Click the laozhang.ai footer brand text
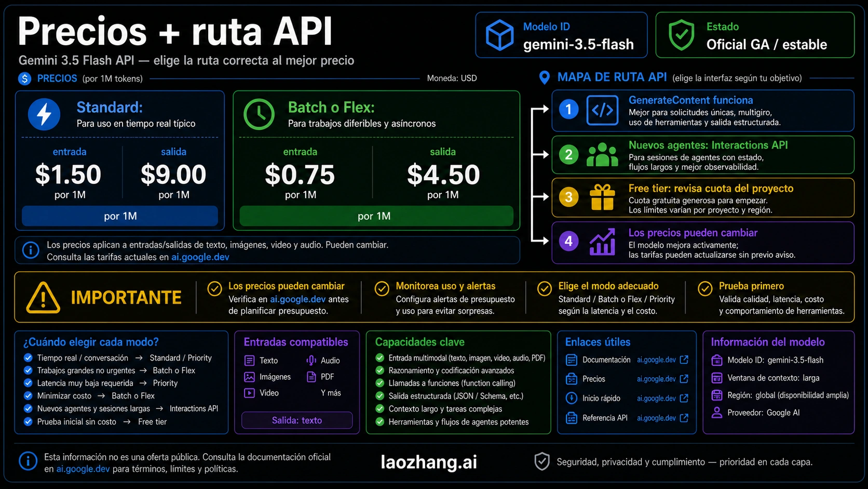 pos(429,462)
